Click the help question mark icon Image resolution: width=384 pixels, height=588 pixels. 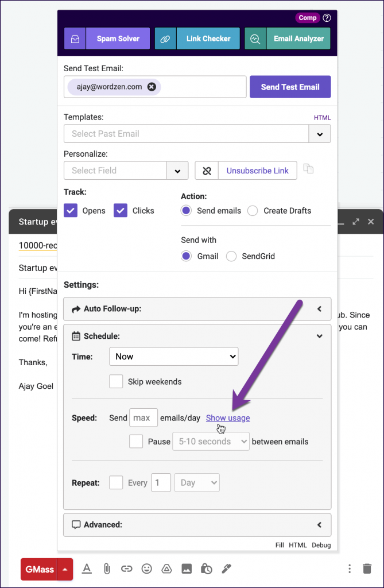[x=327, y=18]
